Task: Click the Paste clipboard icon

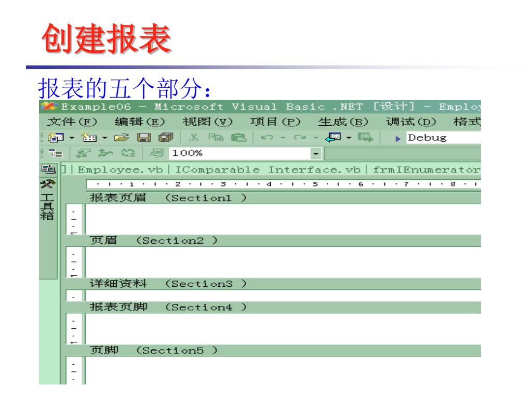Action: click(238, 137)
